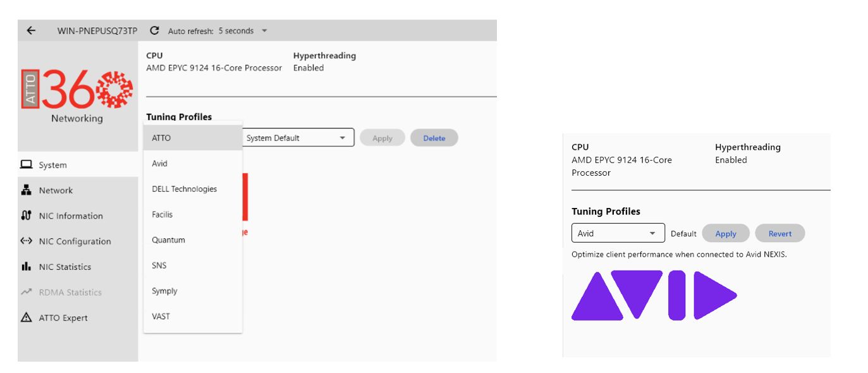The width and height of the screenshot is (868, 373).
Task: Click Apply next to Avid profile
Action: (x=726, y=233)
